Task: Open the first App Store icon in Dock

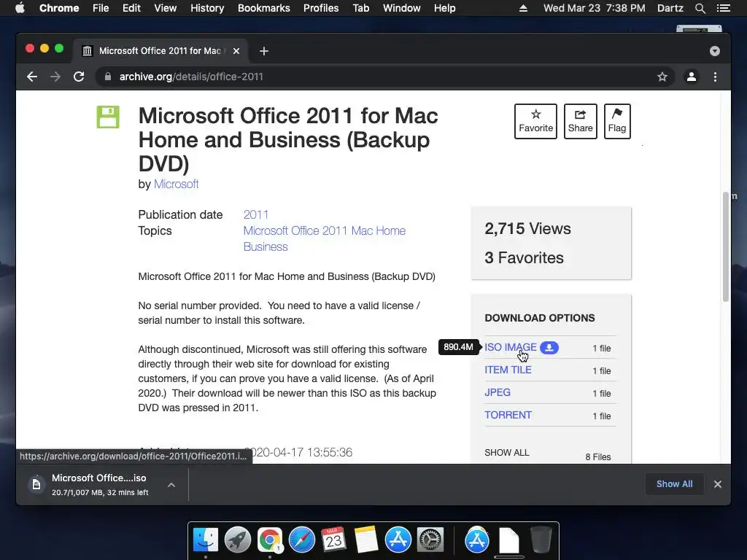Action: point(398,540)
